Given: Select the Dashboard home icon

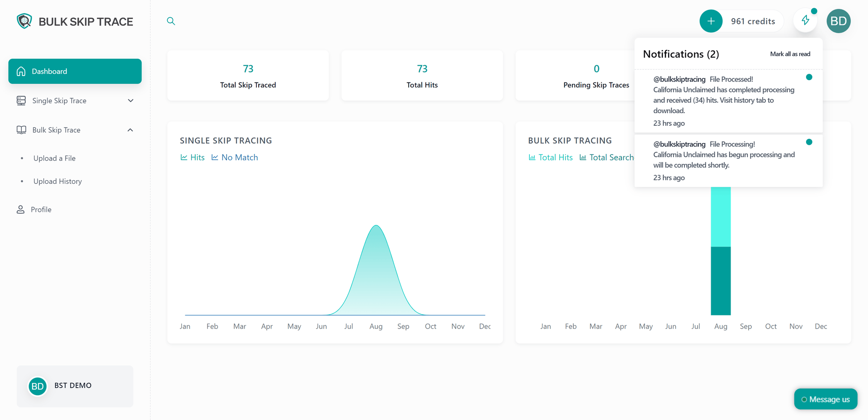Looking at the screenshot, I should pos(21,71).
